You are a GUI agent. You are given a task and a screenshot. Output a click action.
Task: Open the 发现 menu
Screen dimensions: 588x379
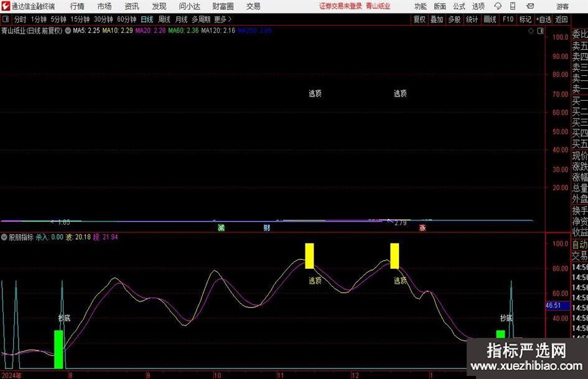[159, 6]
